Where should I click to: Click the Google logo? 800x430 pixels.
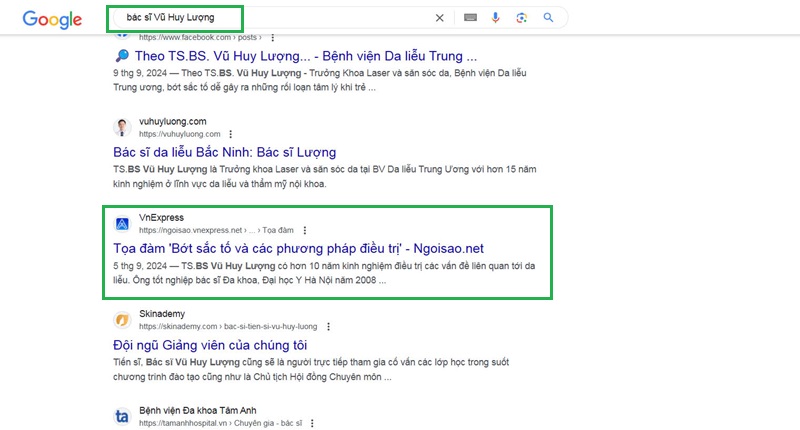pyautogui.click(x=52, y=18)
